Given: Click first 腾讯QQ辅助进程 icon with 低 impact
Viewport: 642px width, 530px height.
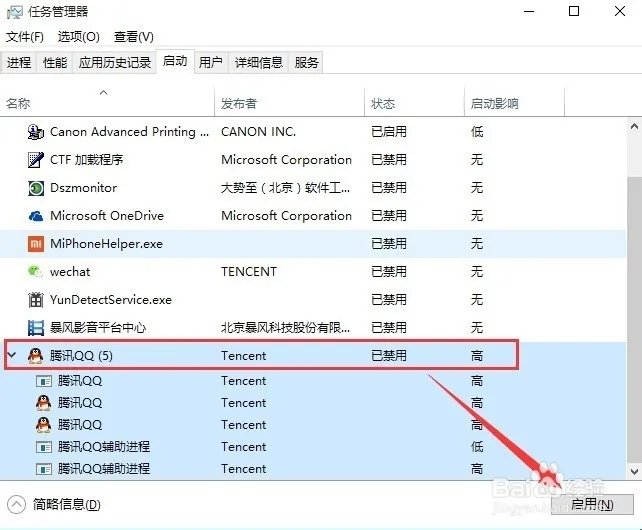Looking at the screenshot, I should (x=43, y=447).
